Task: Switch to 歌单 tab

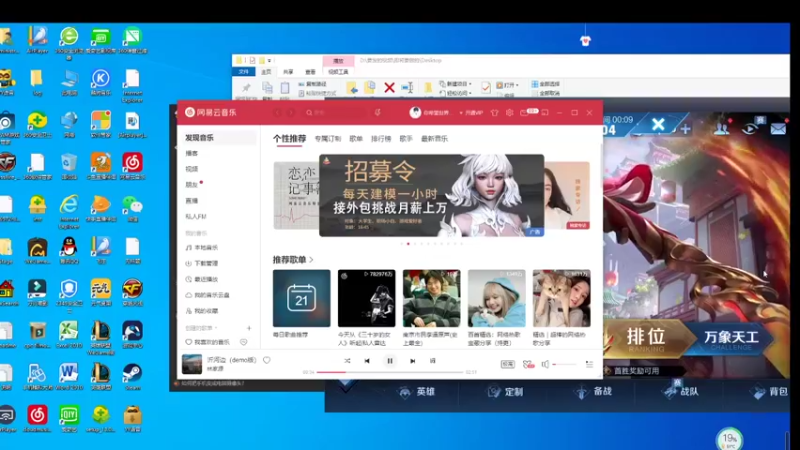Action: pyautogui.click(x=356, y=139)
